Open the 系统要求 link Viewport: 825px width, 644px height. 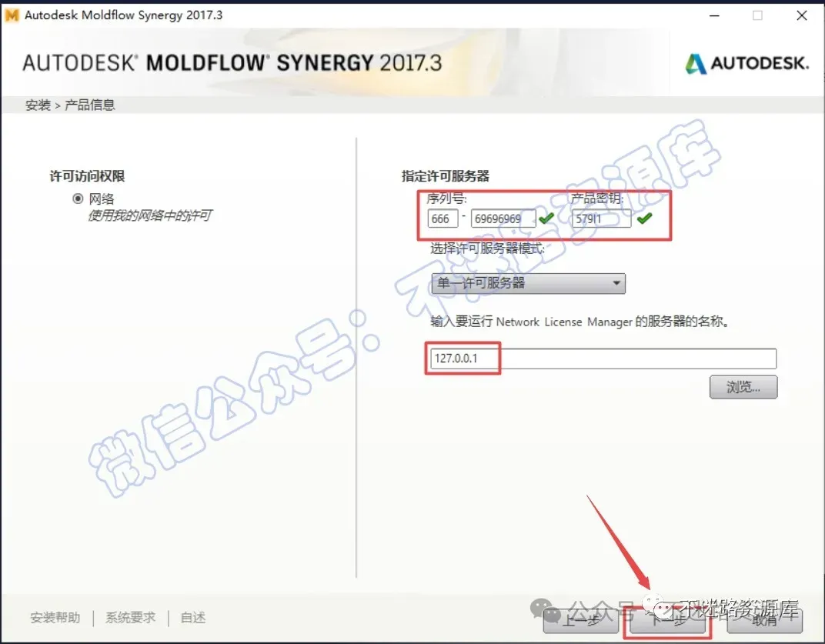(x=131, y=617)
